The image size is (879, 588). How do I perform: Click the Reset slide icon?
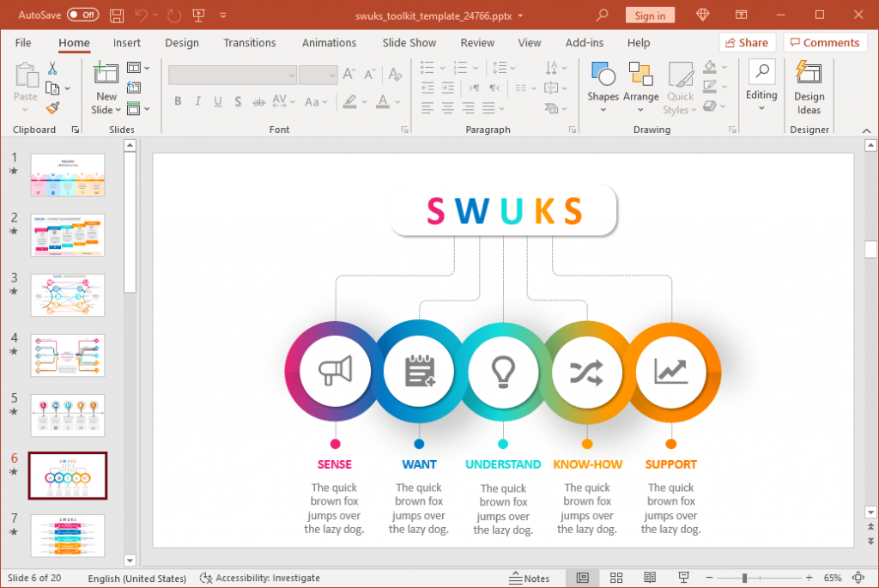(133, 88)
